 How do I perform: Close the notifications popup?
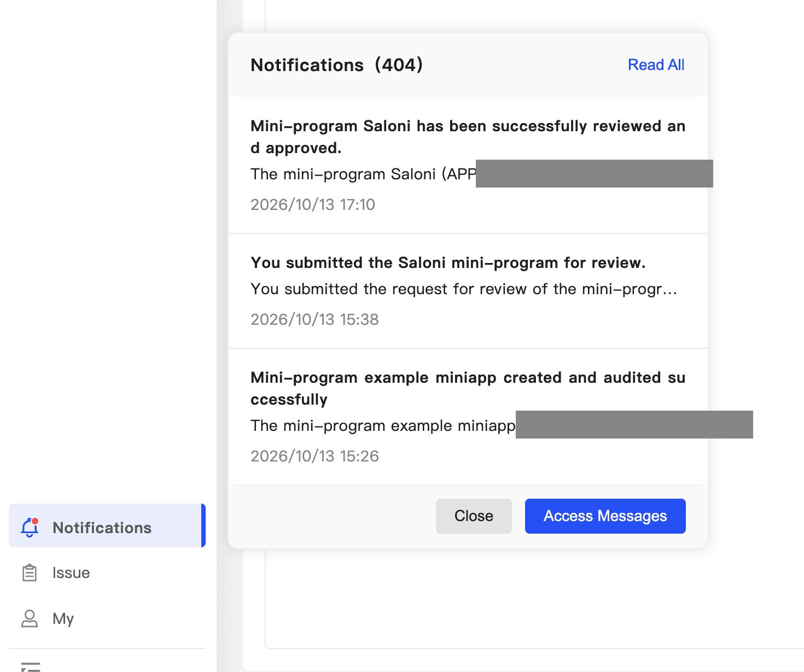(x=474, y=516)
